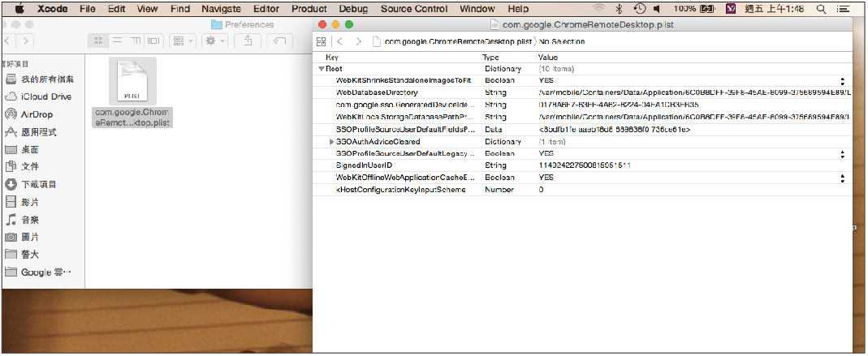Click the battery status icon
This screenshot has height=356, width=868.
(706, 9)
